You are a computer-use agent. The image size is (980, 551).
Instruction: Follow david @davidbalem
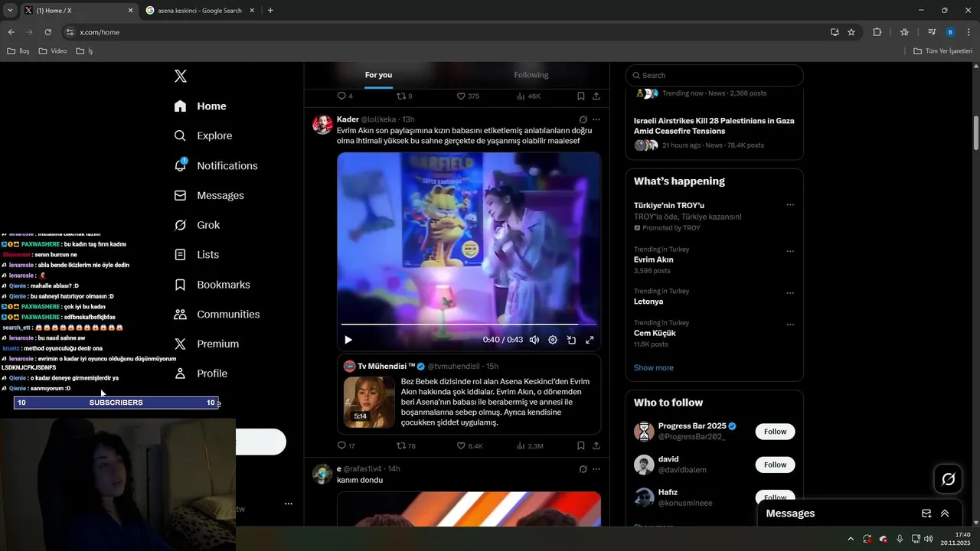[775, 465]
